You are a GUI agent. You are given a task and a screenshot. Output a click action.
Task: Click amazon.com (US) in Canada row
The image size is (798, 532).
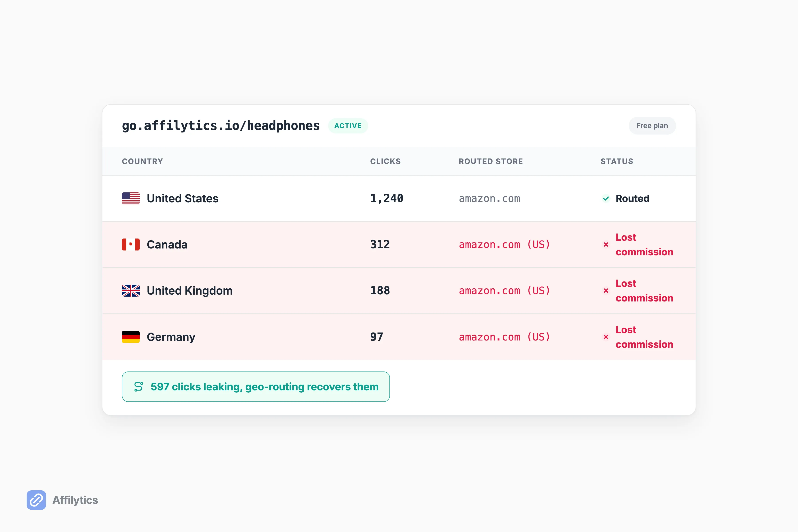[x=505, y=245]
